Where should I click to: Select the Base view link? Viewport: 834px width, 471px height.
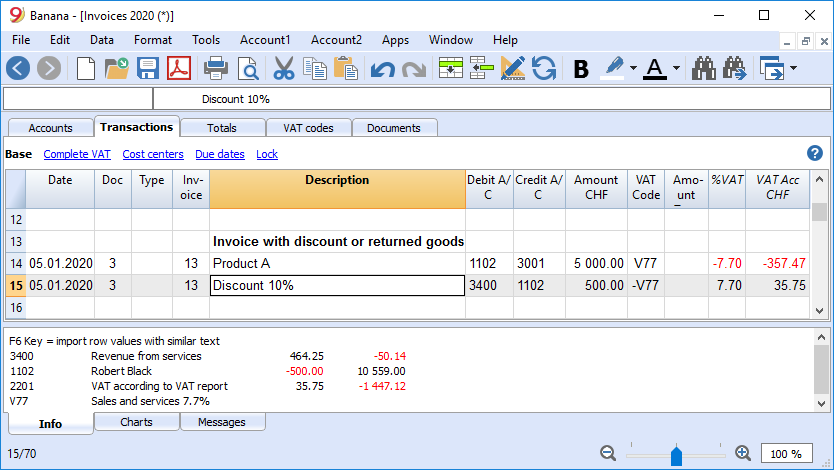(19, 154)
